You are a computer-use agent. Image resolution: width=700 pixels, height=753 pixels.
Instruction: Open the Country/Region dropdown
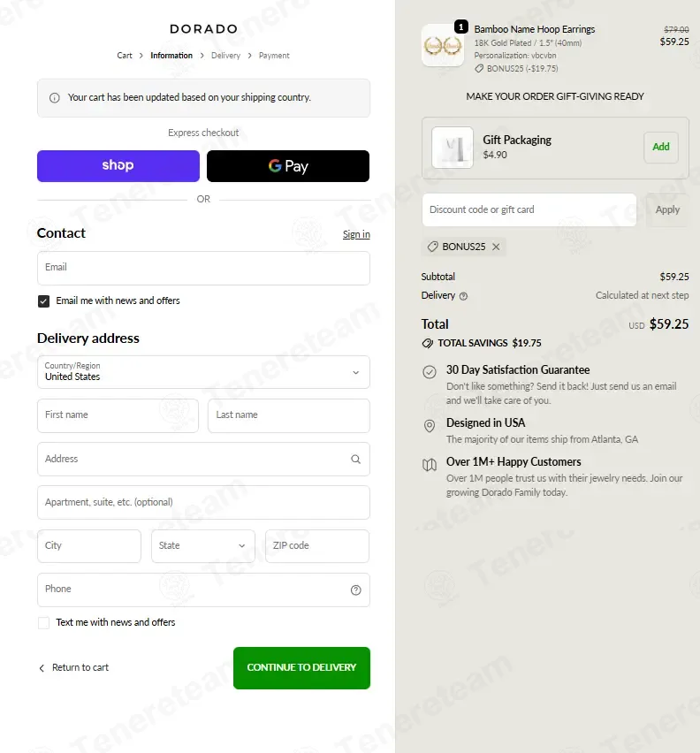click(203, 372)
